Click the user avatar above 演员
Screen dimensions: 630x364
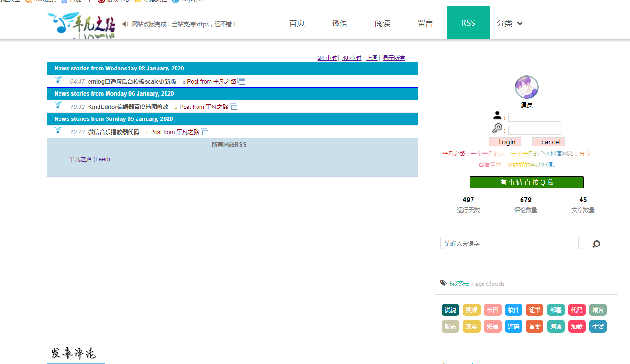(x=526, y=87)
